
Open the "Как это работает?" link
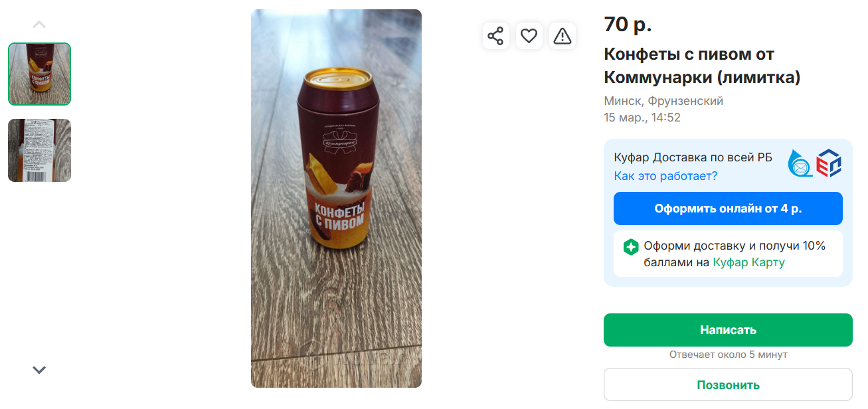[665, 176]
